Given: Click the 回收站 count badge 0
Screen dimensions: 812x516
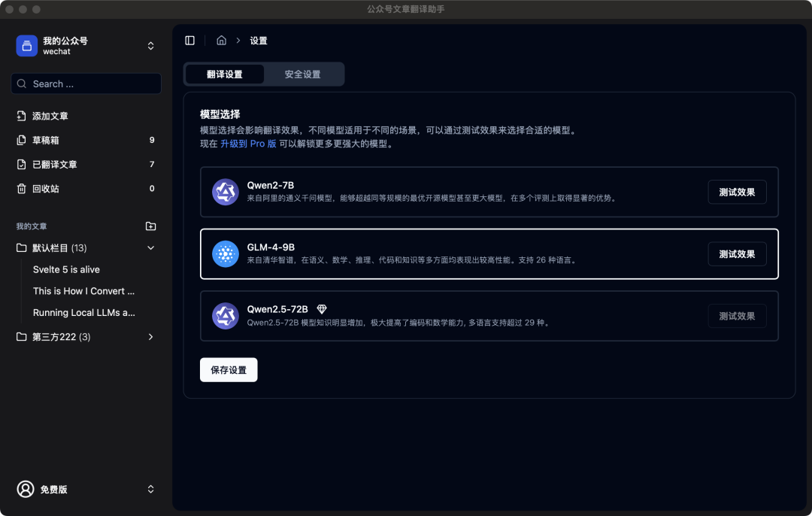Looking at the screenshot, I should pyautogui.click(x=152, y=189).
